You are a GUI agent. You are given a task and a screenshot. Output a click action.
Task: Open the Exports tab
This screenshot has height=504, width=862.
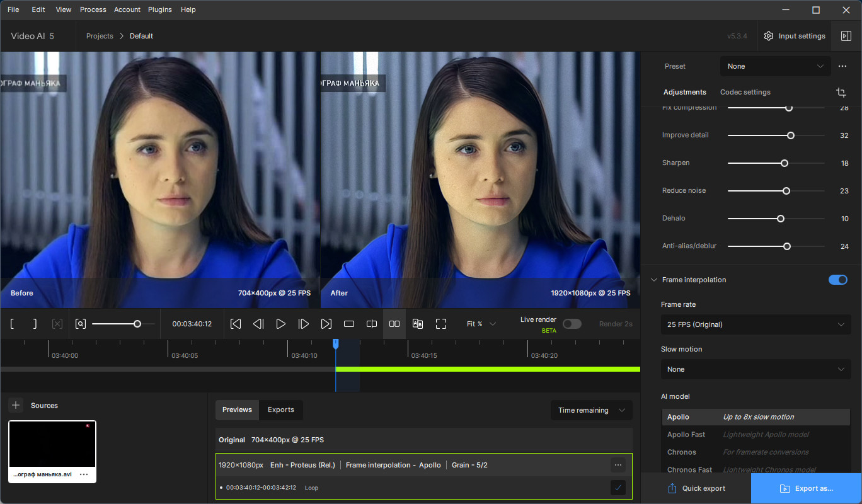[x=280, y=409]
